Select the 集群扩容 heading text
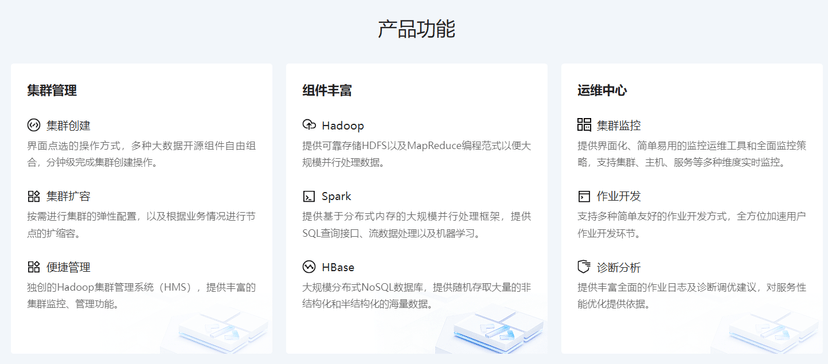Viewport: 828px width, 364px height. coord(68,197)
